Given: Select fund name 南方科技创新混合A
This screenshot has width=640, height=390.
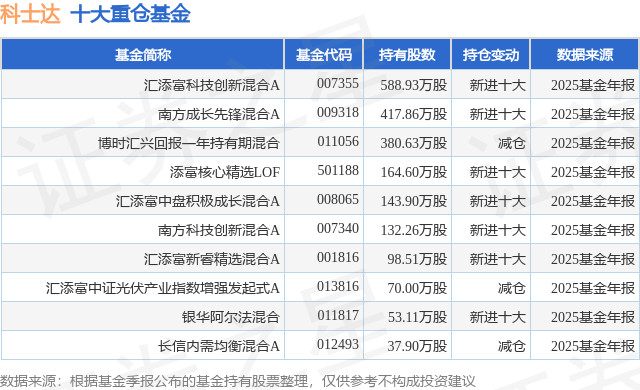Looking at the screenshot, I should (x=219, y=230).
